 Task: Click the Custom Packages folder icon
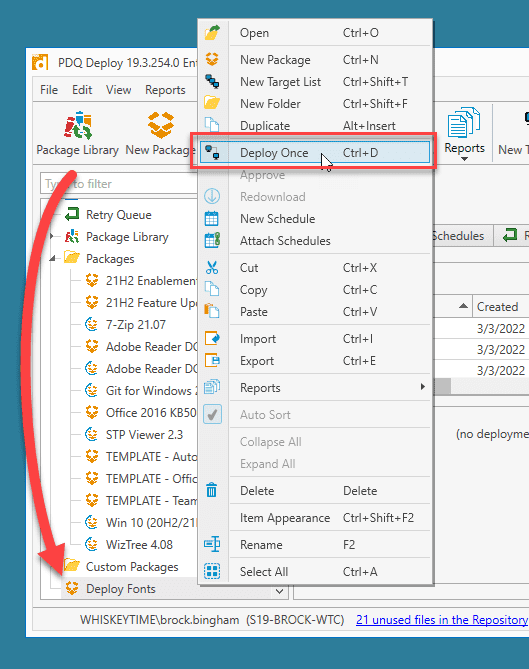pyautogui.click(x=72, y=566)
